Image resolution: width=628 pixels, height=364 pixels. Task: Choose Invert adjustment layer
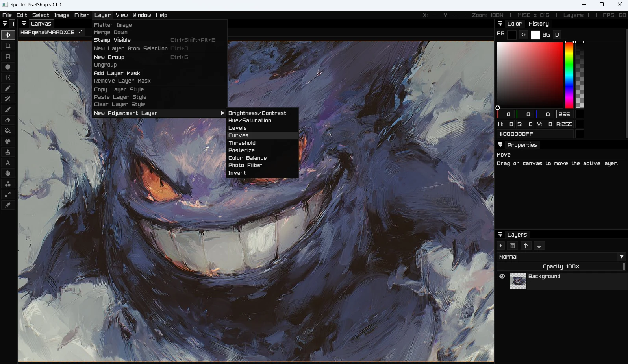pos(262,173)
